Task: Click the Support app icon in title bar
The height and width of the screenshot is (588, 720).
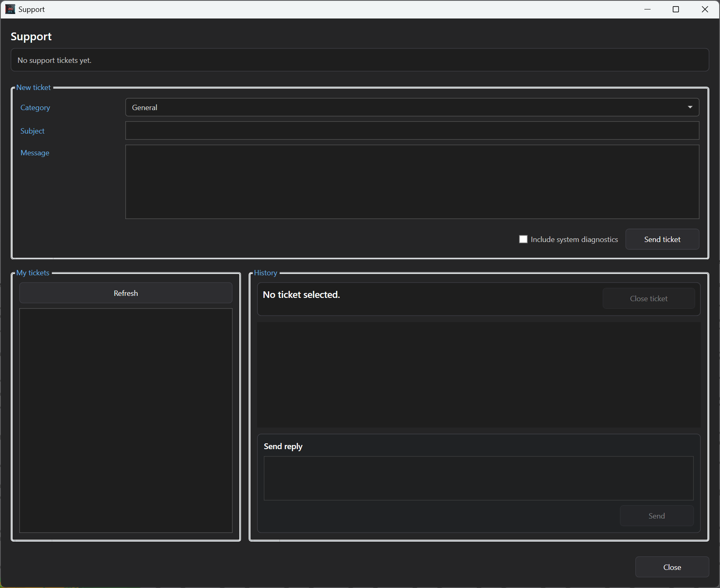Action: click(x=10, y=9)
